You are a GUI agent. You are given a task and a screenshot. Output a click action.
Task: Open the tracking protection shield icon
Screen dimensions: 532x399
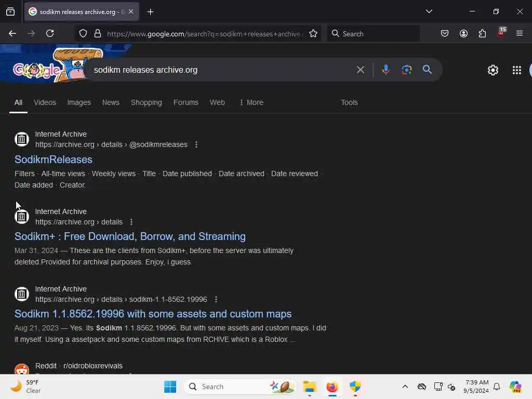(83, 34)
